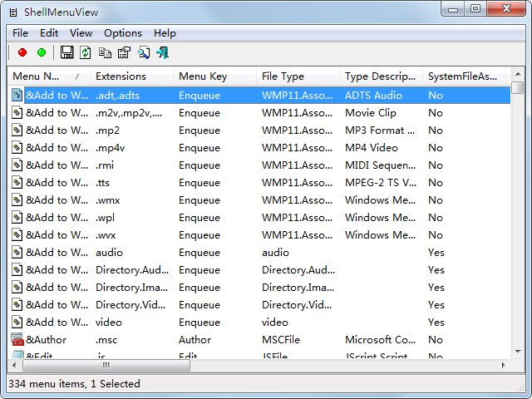Viewport: 532px width, 399px height.
Task: Click the icon of the .wvx row
Action: 17,234
